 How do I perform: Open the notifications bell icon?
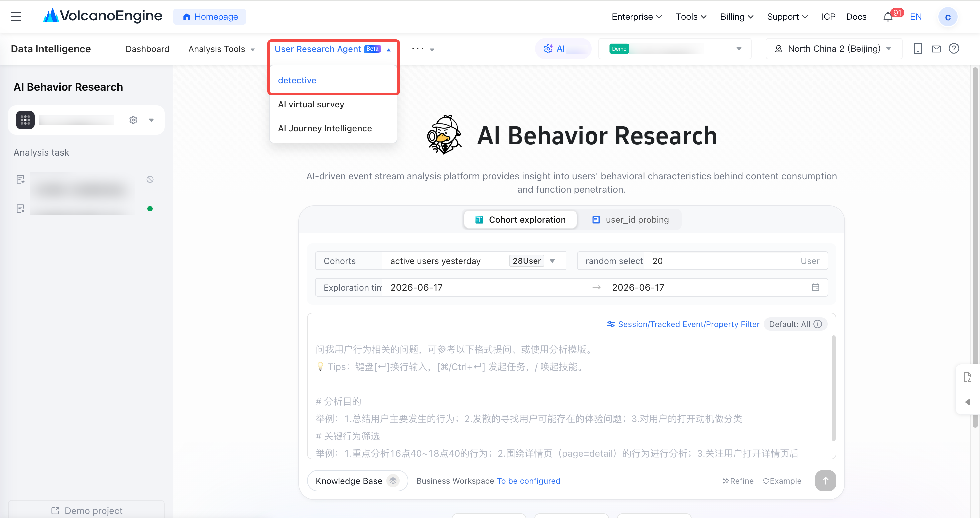pos(888,17)
